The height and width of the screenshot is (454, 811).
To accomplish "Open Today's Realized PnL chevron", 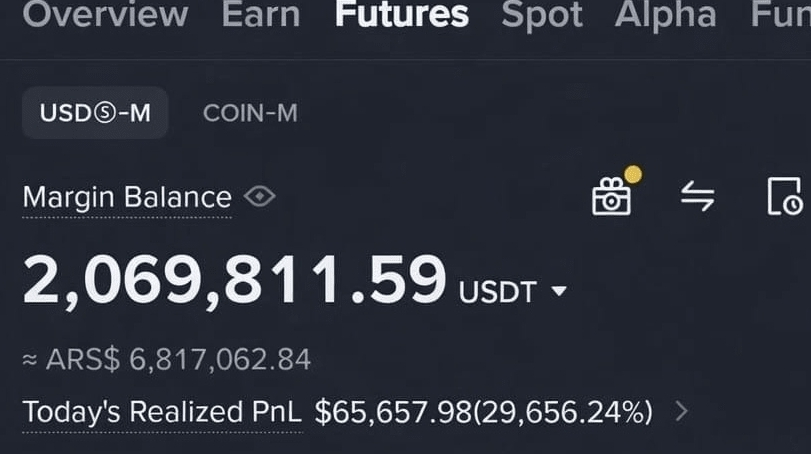I will point(682,410).
